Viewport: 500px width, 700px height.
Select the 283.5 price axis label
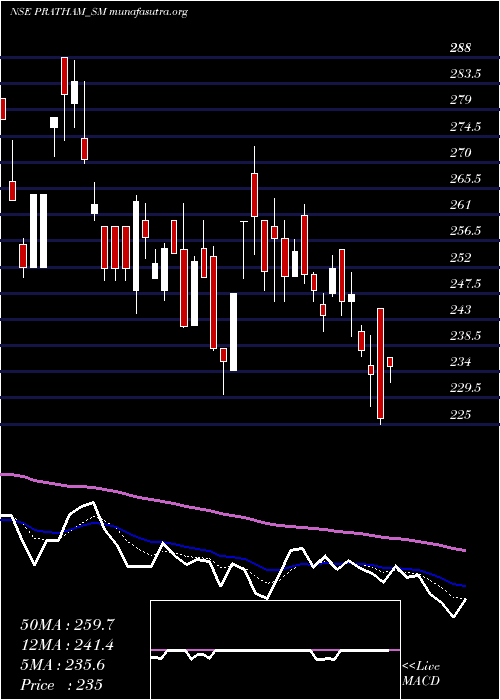[x=465, y=74]
